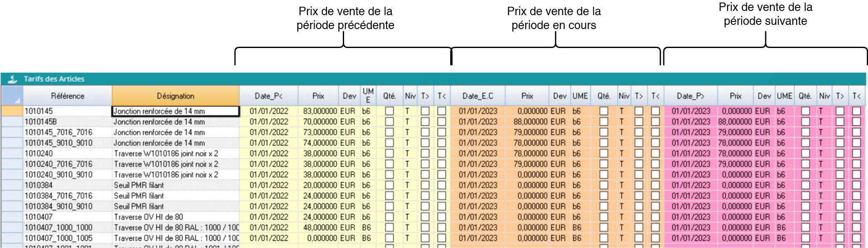Click the Date_P> column header
This screenshot has height=248, width=868.
pyautogui.click(x=690, y=96)
